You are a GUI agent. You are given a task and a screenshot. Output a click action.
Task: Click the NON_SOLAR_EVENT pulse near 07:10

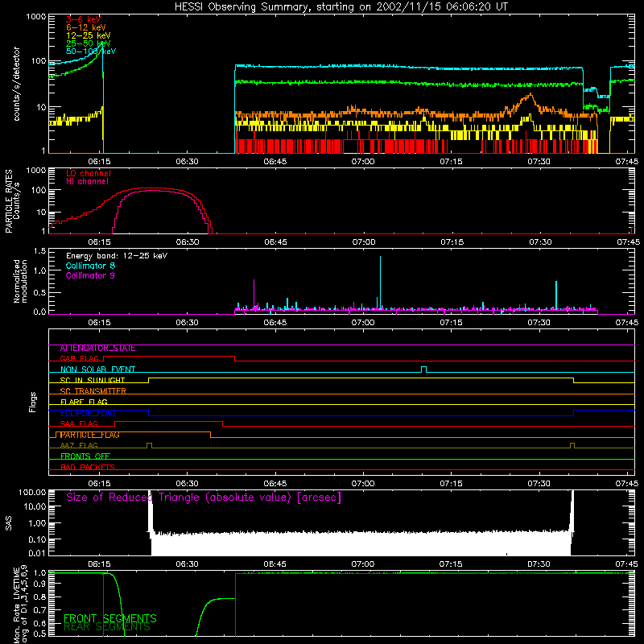pos(424,369)
